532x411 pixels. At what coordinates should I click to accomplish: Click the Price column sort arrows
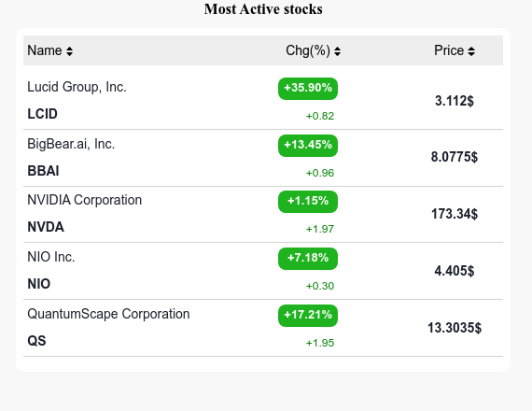pyautogui.click(x=471, y=51)
